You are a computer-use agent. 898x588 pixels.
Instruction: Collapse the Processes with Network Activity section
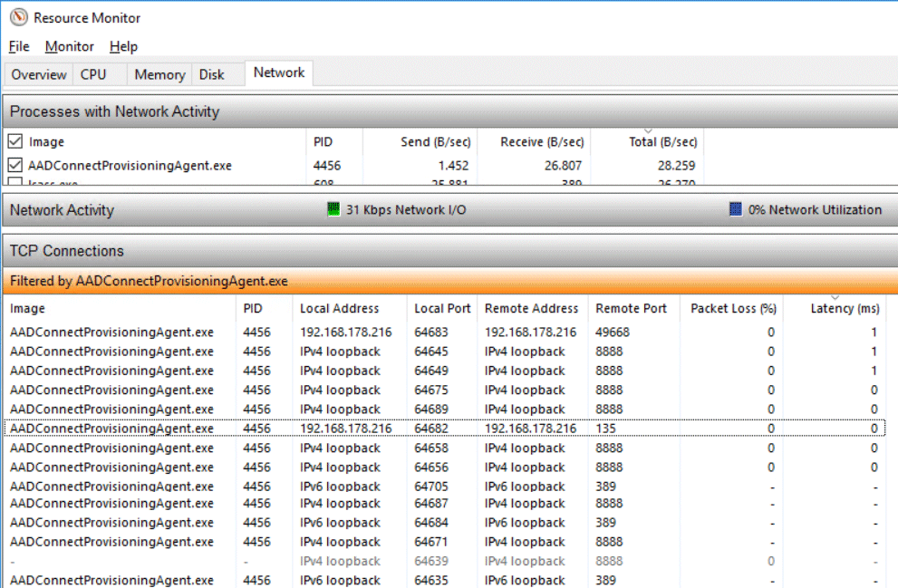tap(450, 111)
